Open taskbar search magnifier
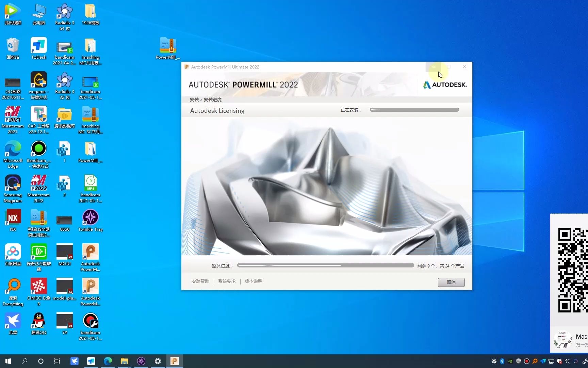This screenshot has height=368, width=588. (x=24, y=361)
